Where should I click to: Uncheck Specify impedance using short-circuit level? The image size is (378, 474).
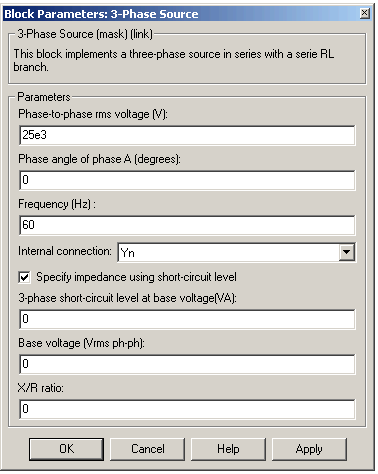(24, 277)
